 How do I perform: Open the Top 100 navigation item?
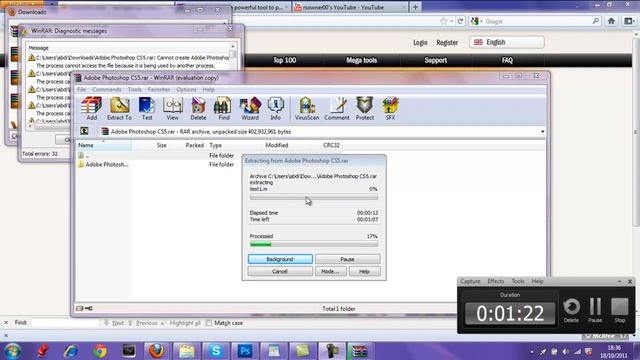(284, 60)
